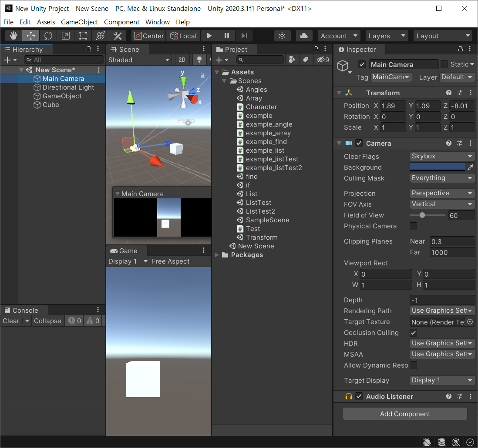The height and width of the screenshot is (448, 478).
Task: Toggle pivot Center mode button
Action: [x=149, y=36]
